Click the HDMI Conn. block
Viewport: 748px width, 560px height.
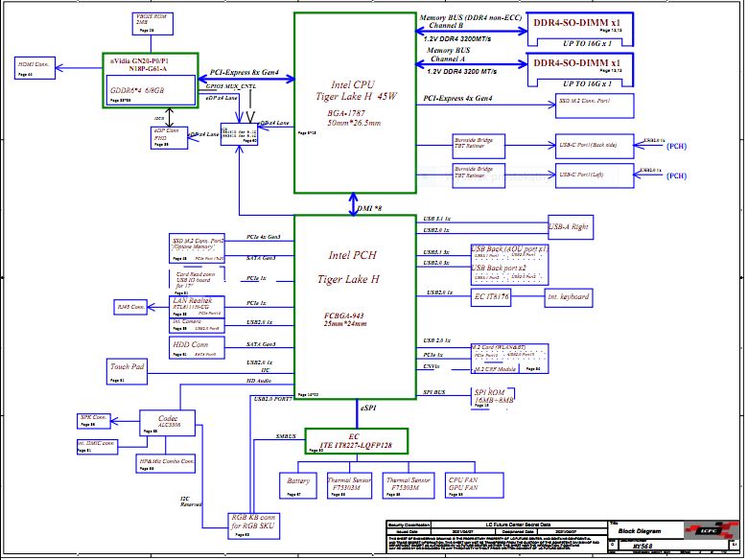point(35,68)
